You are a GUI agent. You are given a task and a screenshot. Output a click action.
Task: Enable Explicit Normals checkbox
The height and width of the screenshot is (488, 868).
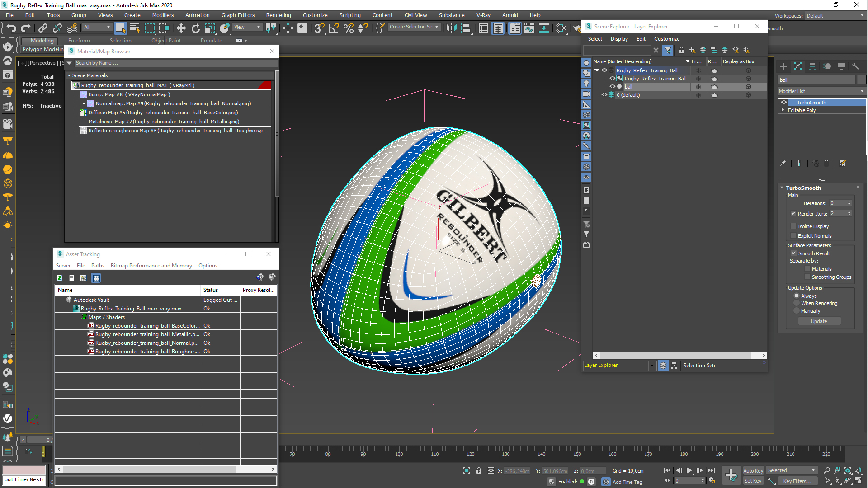click(793, 236)
